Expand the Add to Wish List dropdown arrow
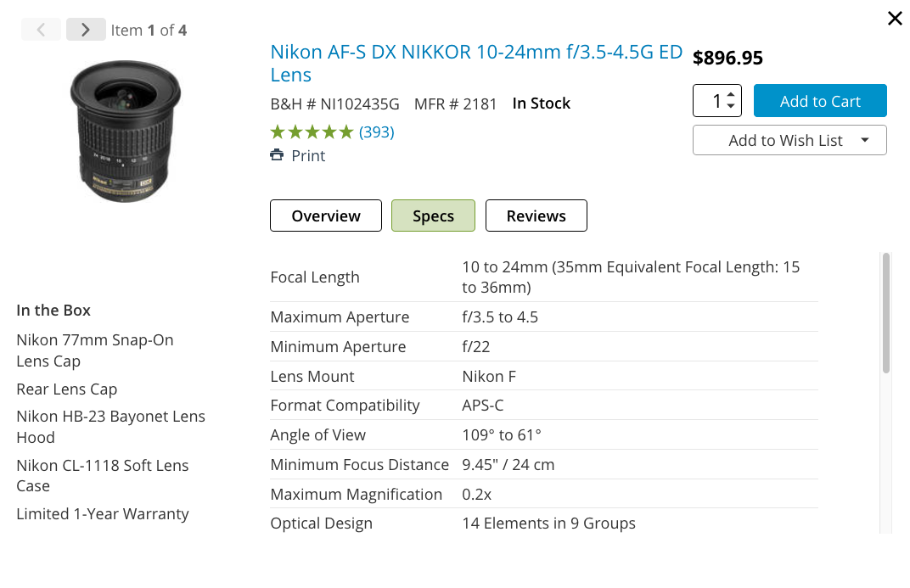This screenshot has width=910, height=588. click(x=865, y=140)
